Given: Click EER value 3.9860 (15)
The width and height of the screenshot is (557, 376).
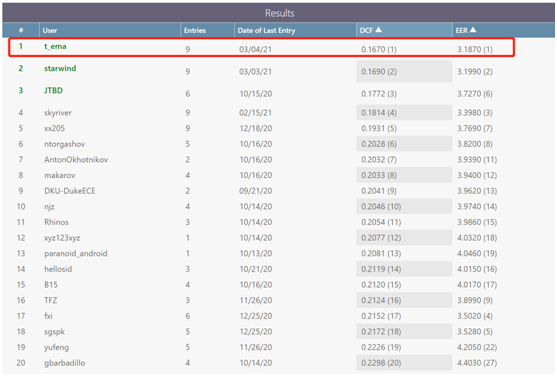Looking at the screenshot, I should [x=477, y=222].
